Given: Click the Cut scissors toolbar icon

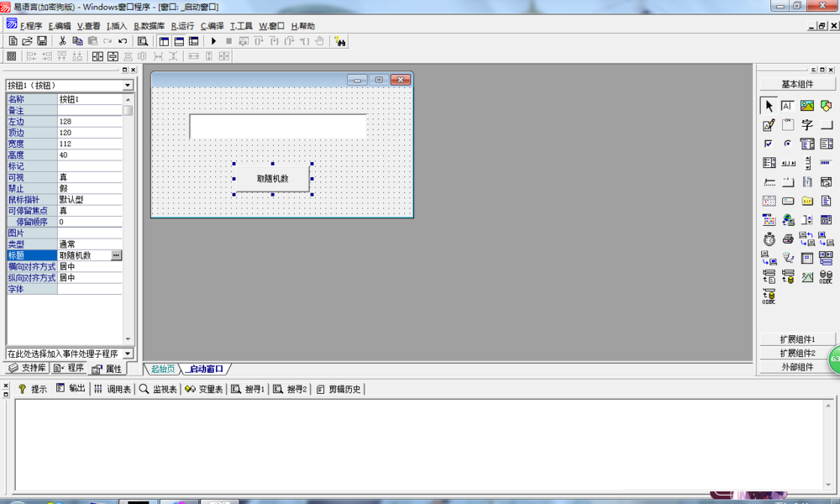Looking at the screenshot, I should point(62,41).
